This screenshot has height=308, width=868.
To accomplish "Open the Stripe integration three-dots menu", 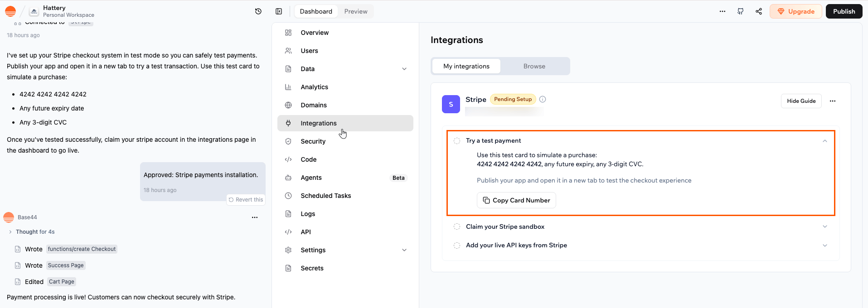I will click(833, 101).
